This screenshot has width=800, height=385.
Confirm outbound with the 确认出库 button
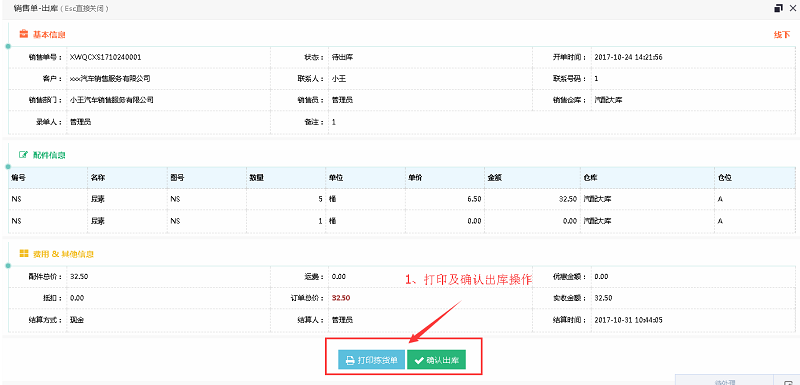[437, 360]
